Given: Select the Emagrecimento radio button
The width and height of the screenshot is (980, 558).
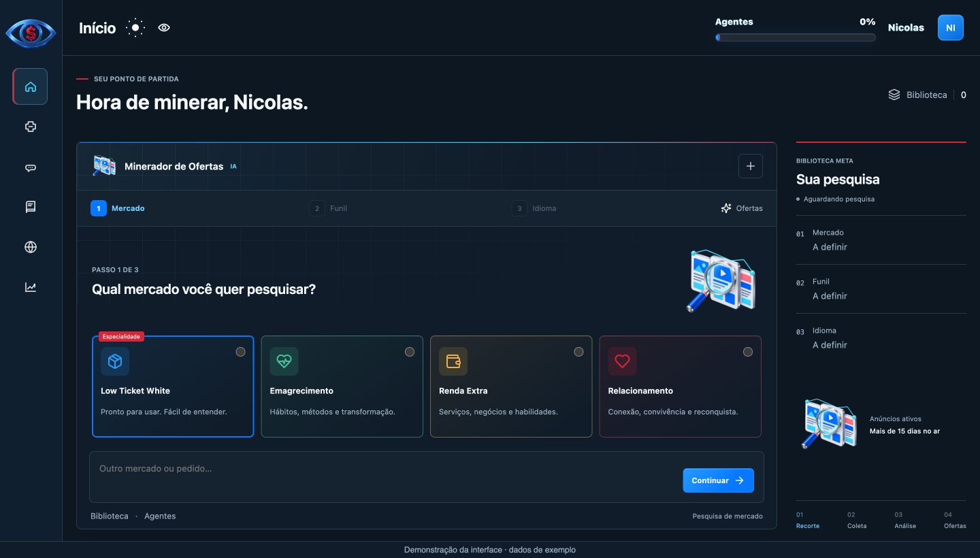Looking at the screenshot, I should (x=410, y=352).
